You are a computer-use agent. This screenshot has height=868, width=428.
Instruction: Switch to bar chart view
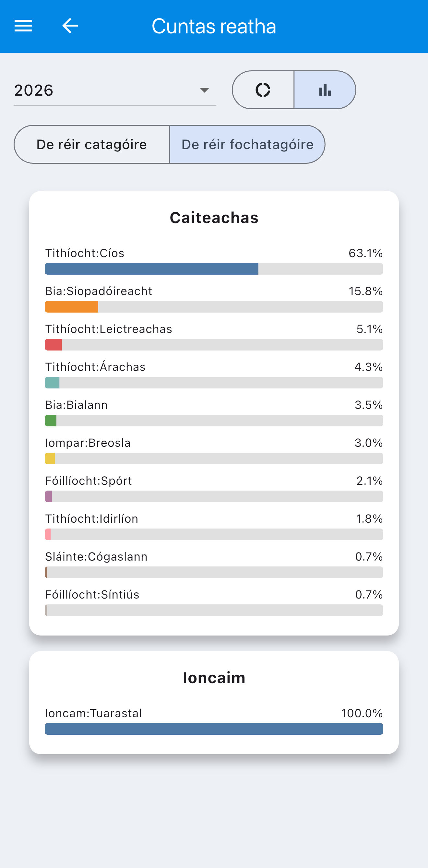[325, 90]
